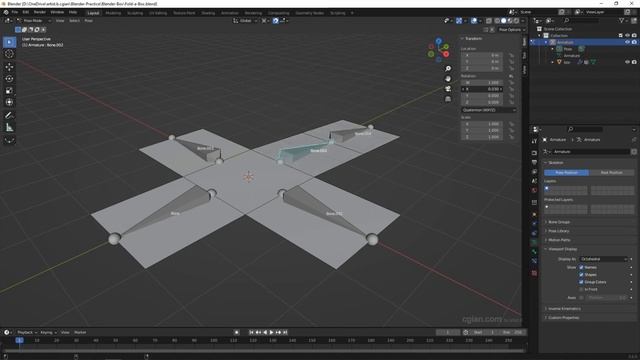Select the Scale tool
The image size is (640, 360).
pyautogui.click(x=9, y=91)
